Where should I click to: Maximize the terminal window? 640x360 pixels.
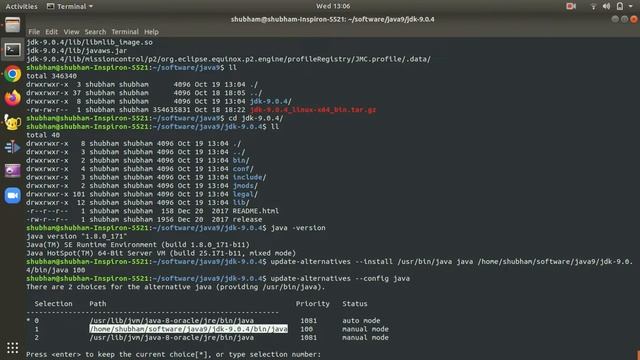point(624,19)
